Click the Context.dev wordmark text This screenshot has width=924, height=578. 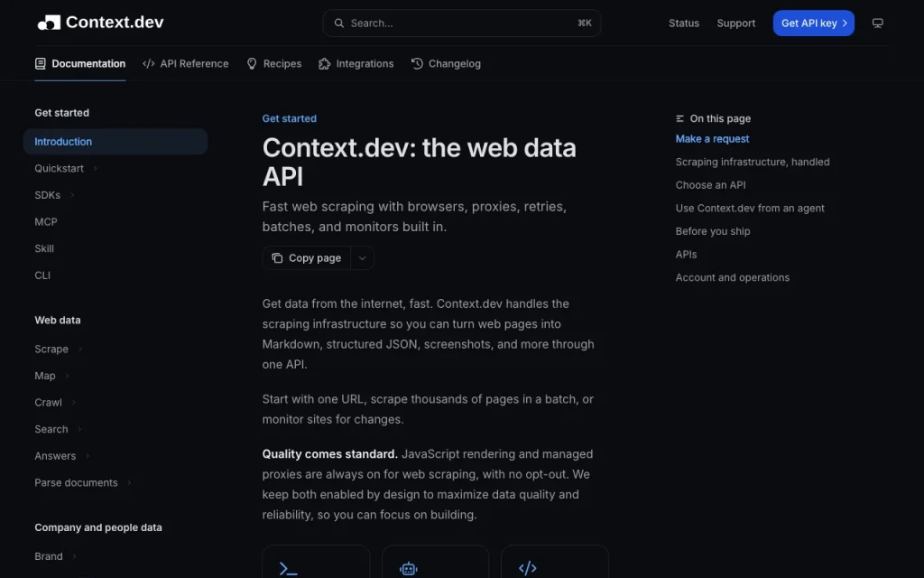click(115, 23)
